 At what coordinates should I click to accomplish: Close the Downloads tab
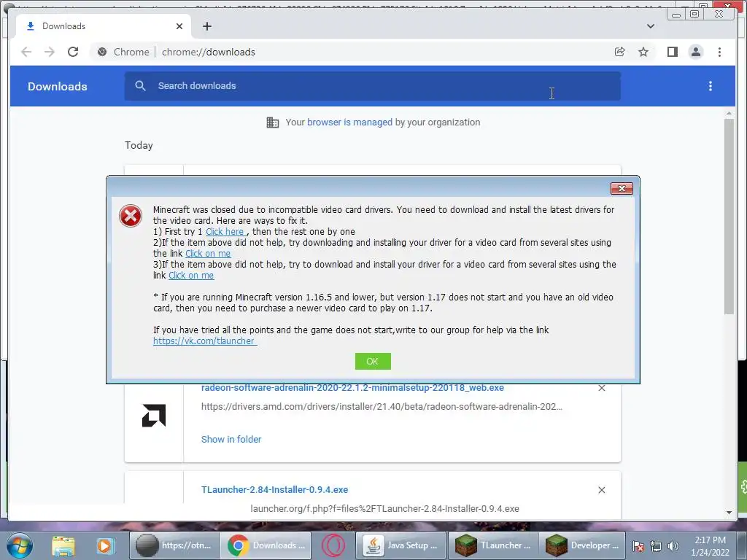coord(179,26)
